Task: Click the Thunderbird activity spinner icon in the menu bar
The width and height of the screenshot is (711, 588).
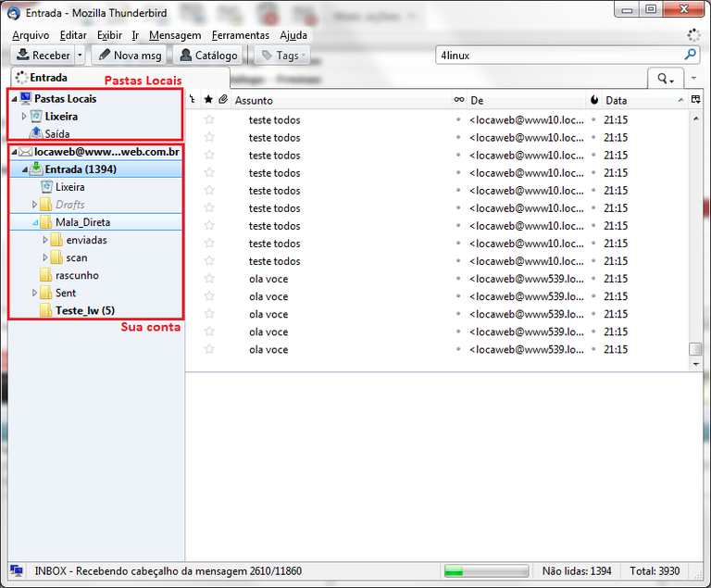Action: click(693, 35)
